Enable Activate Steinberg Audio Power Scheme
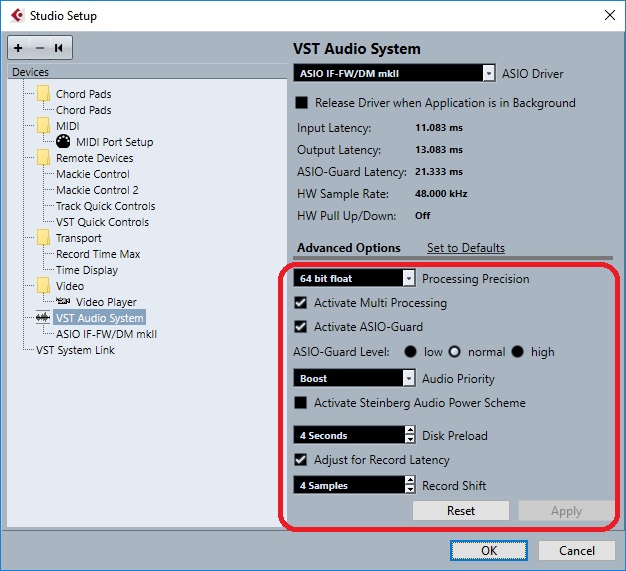The image size is (626, 571). [x=301, y=402]
